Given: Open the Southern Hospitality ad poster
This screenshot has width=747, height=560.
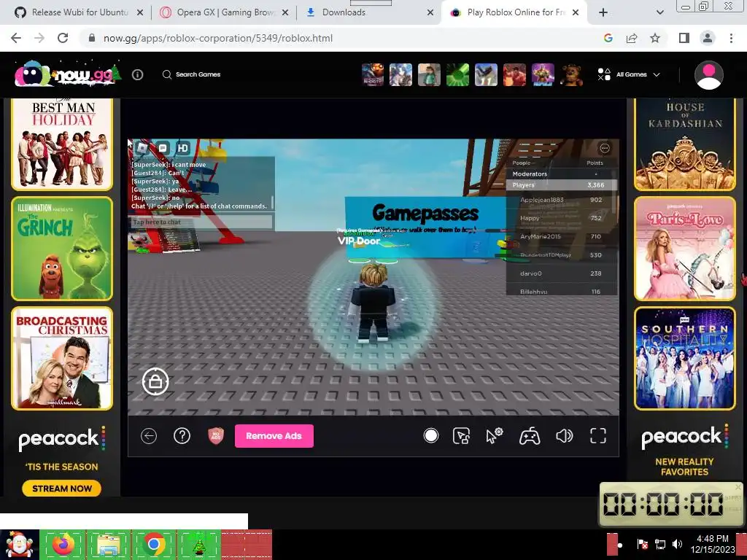Looking at the screenshot, I should point(684,358).
